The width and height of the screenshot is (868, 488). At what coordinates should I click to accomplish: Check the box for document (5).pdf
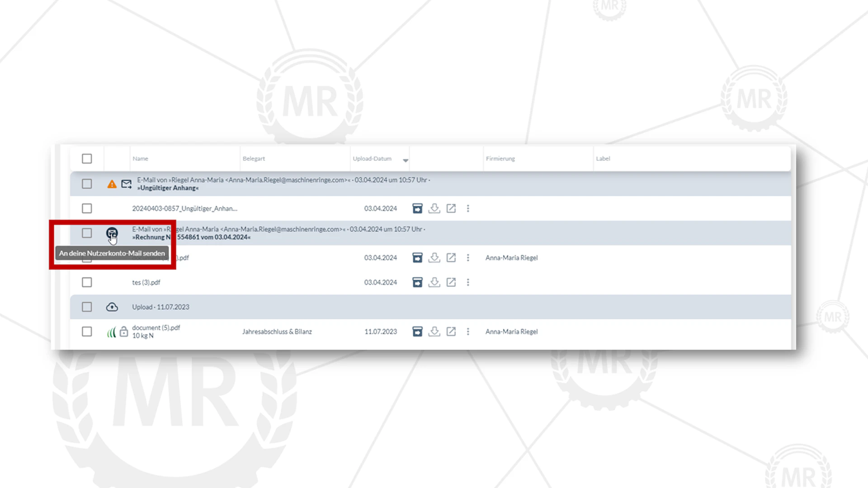tap(87, 332)
